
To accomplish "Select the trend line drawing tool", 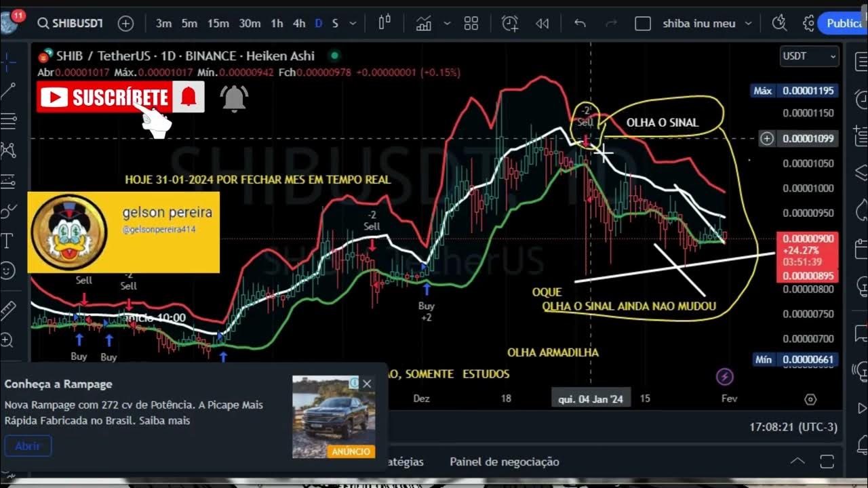I will click(x=8, y=91).
